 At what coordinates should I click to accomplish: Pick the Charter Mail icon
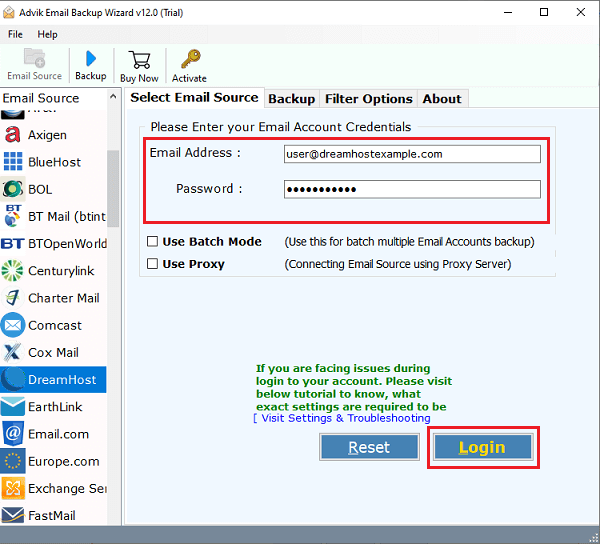tap(13, 298)
